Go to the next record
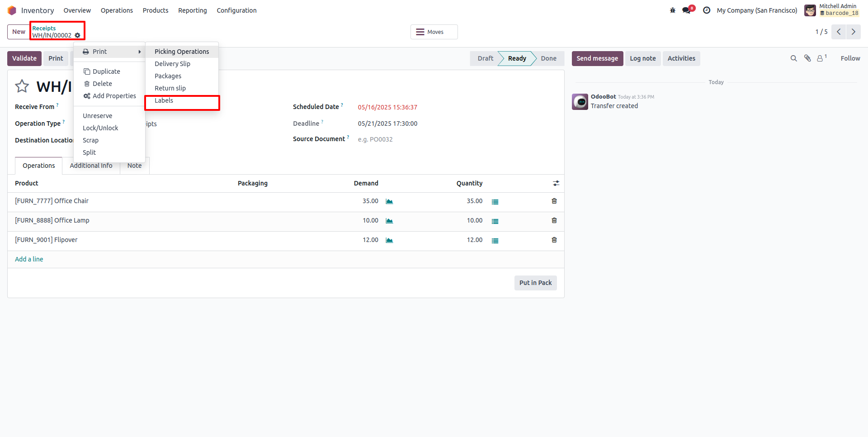 point(854,32)
